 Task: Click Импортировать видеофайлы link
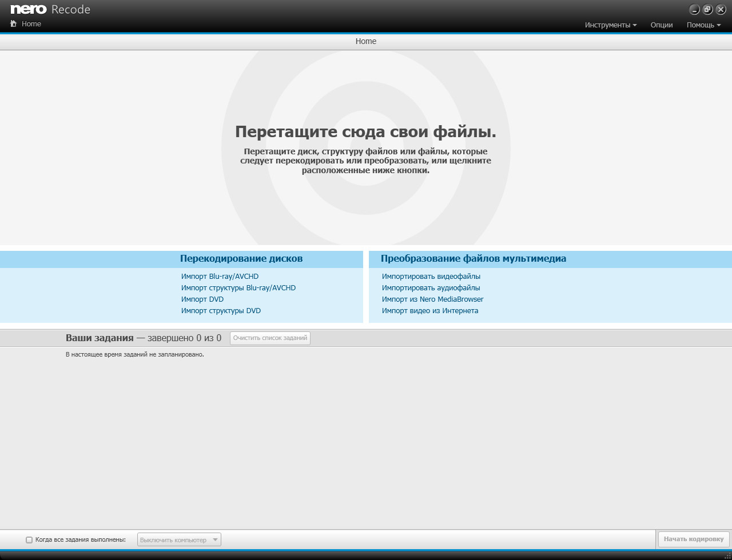[431, 277]
